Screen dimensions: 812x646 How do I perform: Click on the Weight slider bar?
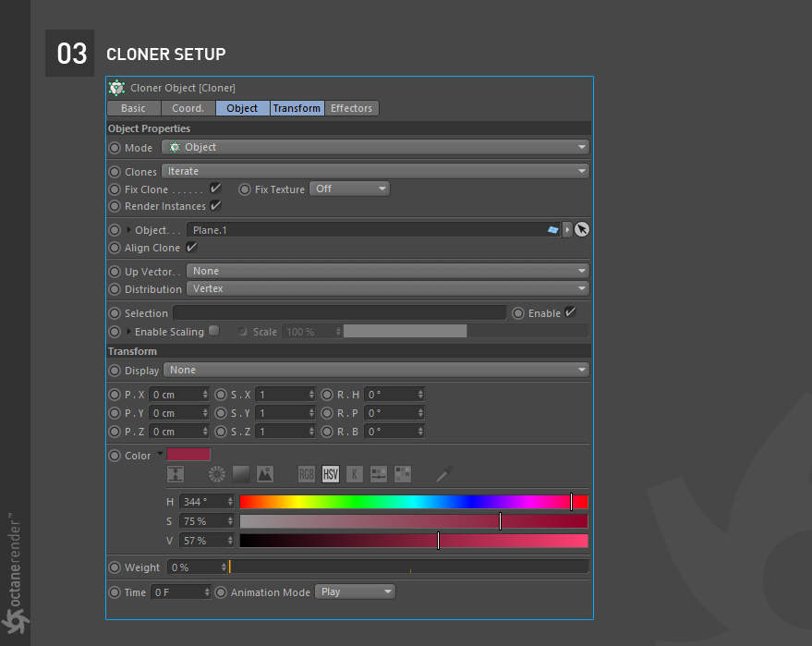[408, 567]
